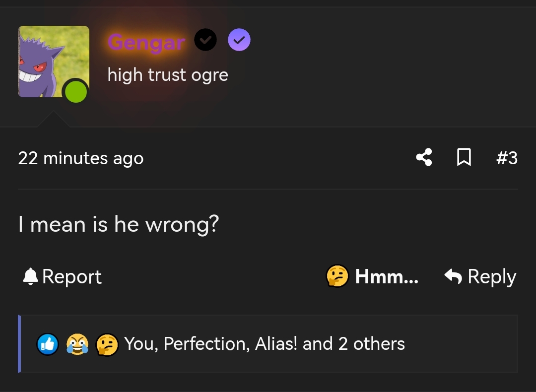Viewport: 536px width, 392px height.
Task: Click the high trust ogre title
Action: pos(167,74)
